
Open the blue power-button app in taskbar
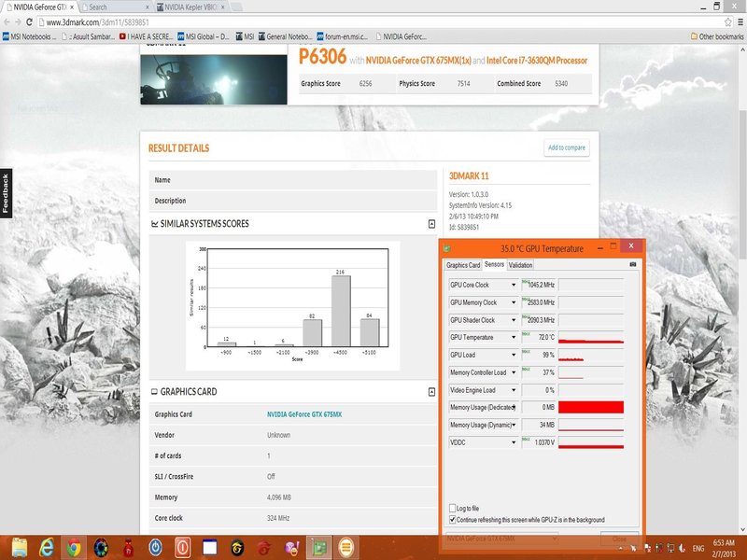pos(155,548)
